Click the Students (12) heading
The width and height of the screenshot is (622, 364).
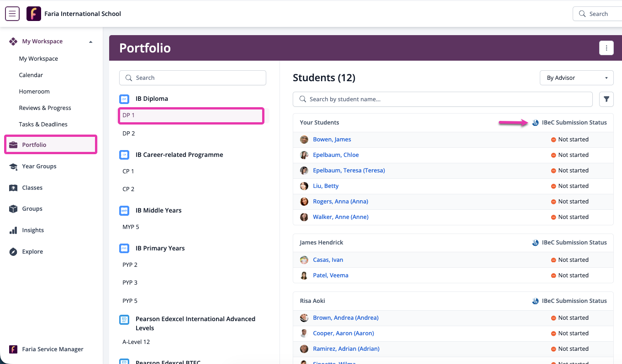point(324,78)
